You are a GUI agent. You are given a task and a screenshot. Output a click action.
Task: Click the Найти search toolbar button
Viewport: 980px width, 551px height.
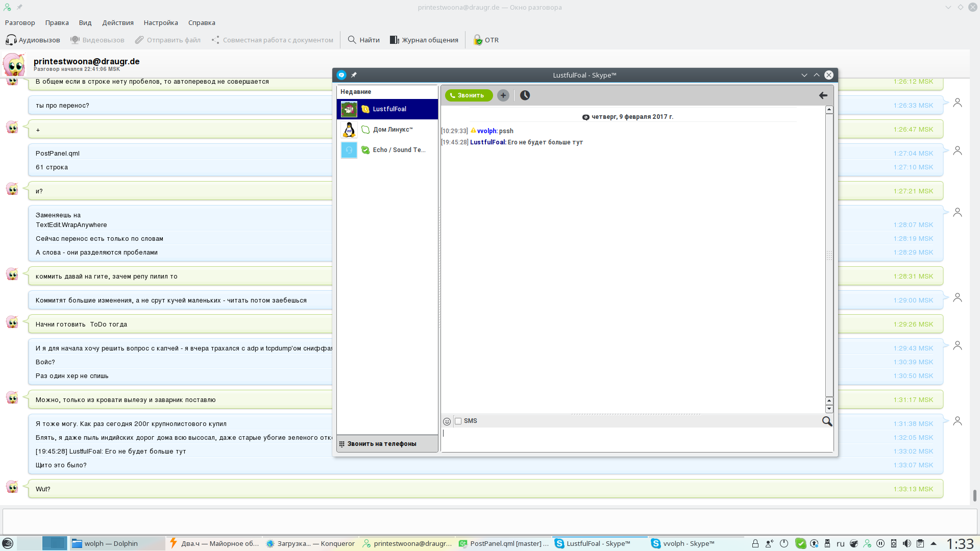click(364, 40)
